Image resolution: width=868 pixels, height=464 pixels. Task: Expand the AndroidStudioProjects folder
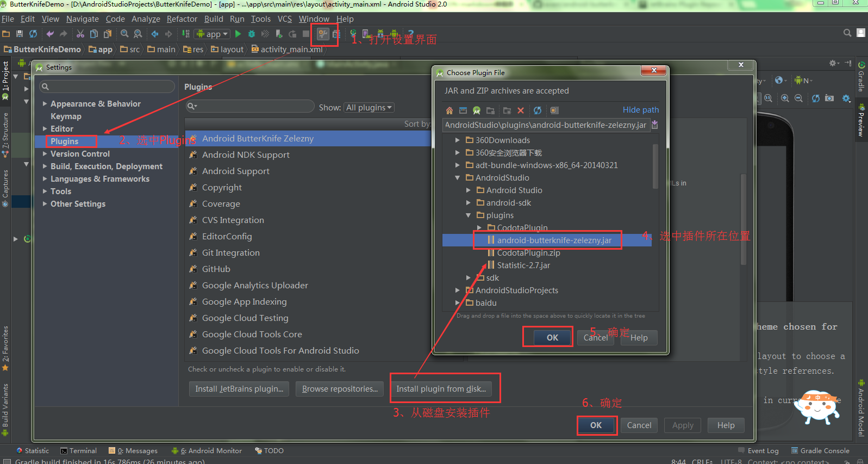(457, 290)
